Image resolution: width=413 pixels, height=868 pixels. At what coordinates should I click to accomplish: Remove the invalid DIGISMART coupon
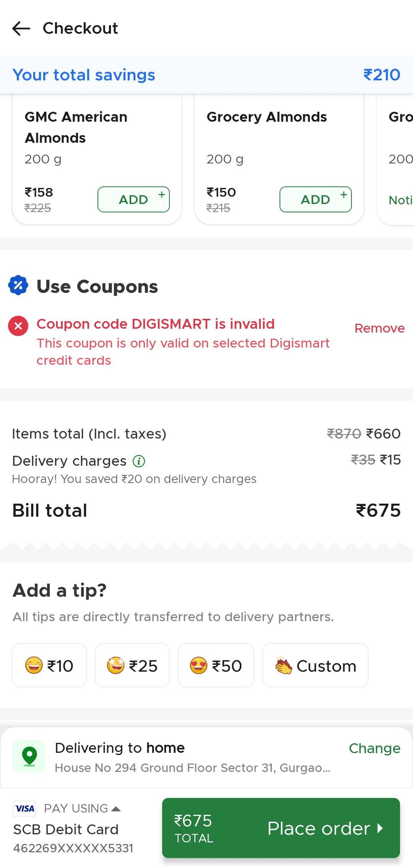[379, 328]
